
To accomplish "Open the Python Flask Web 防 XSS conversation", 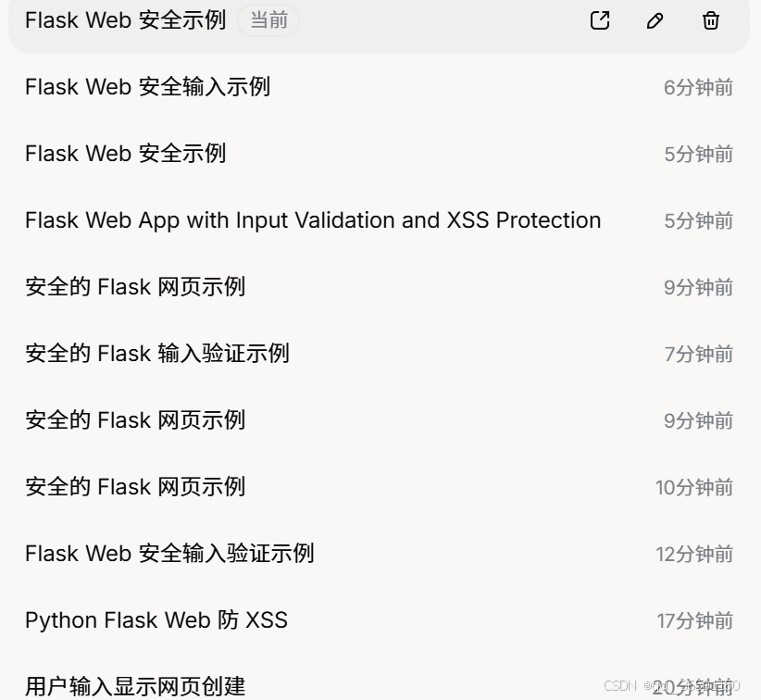I will click(156, 620).
